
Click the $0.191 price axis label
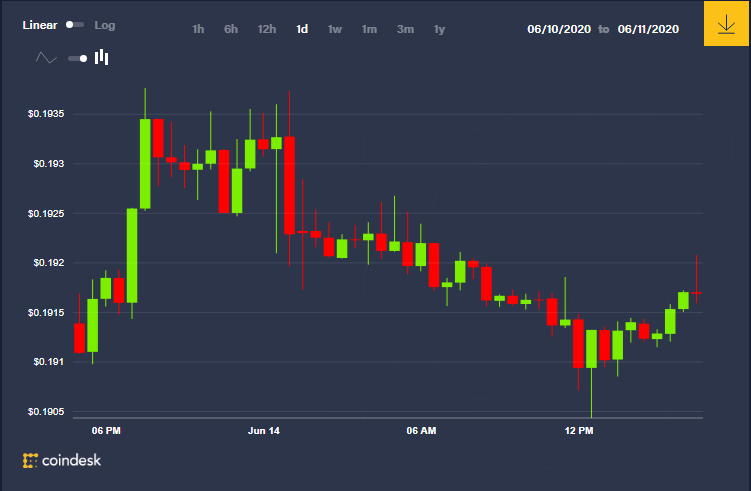[x=49, y=362]
